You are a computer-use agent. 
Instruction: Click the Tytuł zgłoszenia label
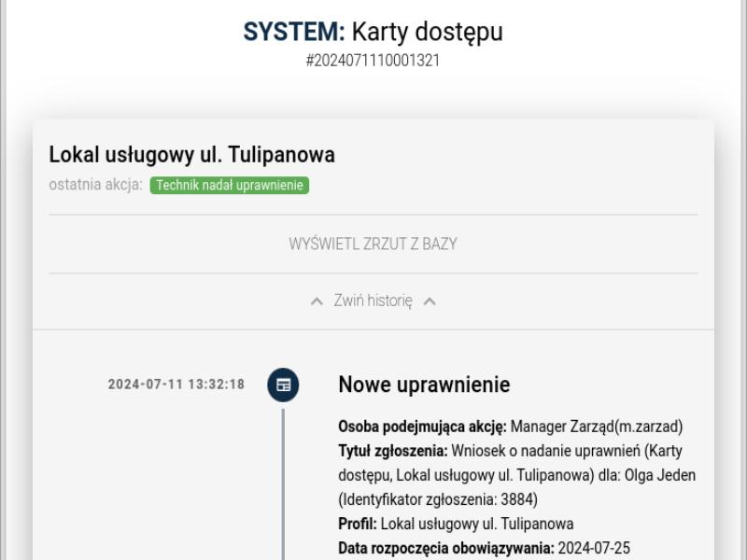point(392,452)
